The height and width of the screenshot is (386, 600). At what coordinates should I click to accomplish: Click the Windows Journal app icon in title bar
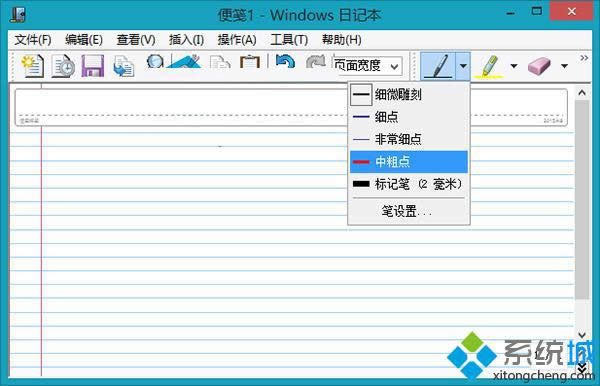click(x=18, y=15)
